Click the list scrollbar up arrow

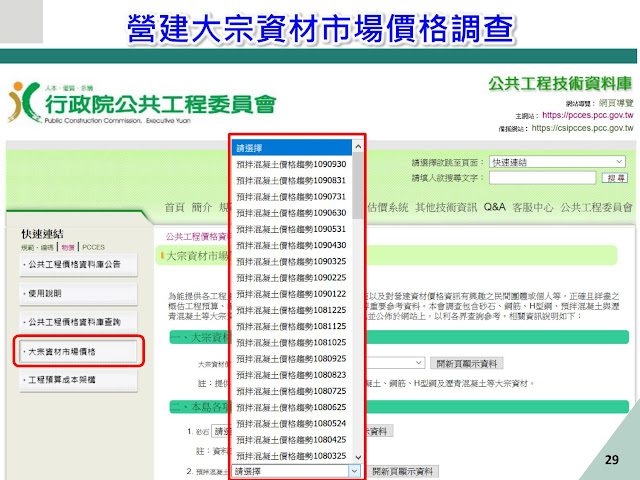point(358,146)
